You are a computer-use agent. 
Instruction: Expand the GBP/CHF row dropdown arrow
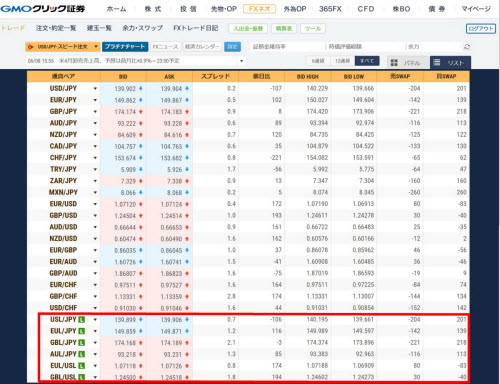(x=95, y=297)
